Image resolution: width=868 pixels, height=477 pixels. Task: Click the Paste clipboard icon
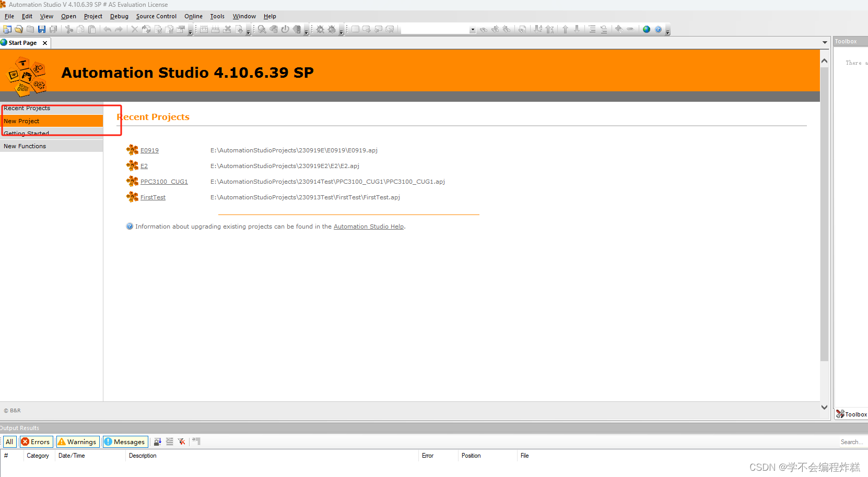pos(92,29)
